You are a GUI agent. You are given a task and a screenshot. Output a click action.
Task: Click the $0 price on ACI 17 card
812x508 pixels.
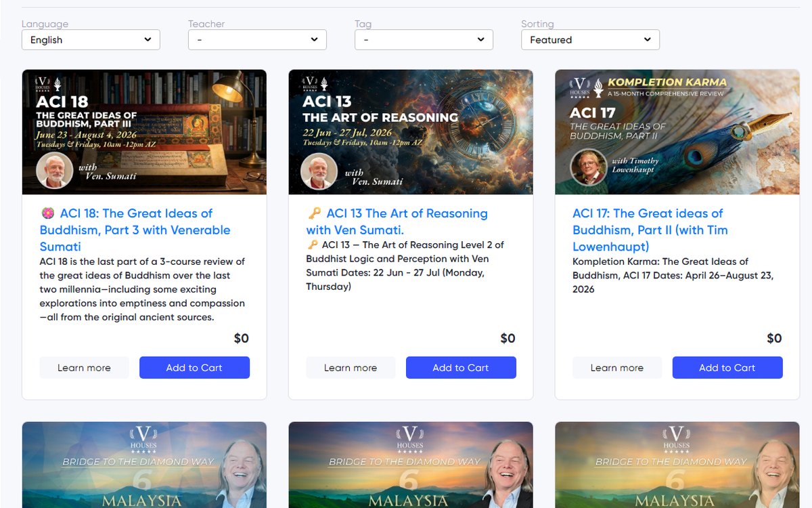(775, 339)
